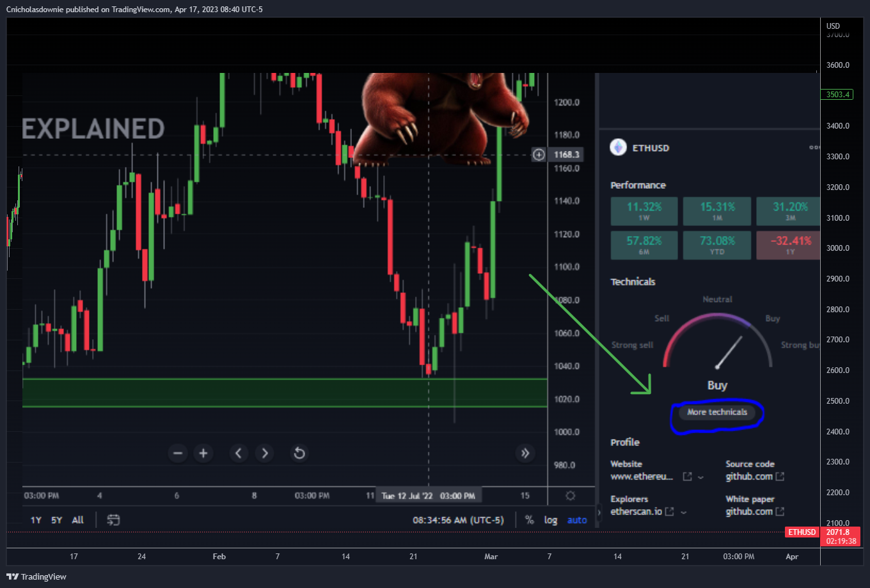Select the 1Y time range
Image resolution: width=870 pixels, height=588 pixels.
pos(36,520)
